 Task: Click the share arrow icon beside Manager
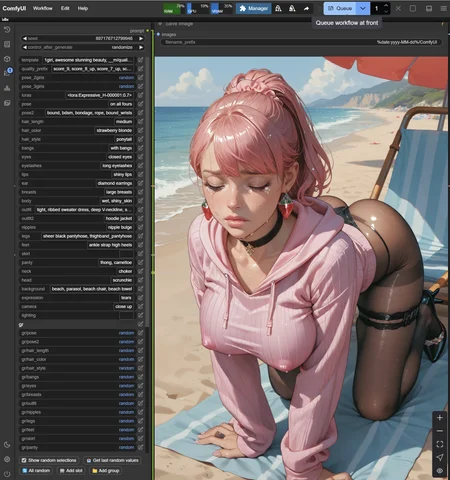point(306,9)
